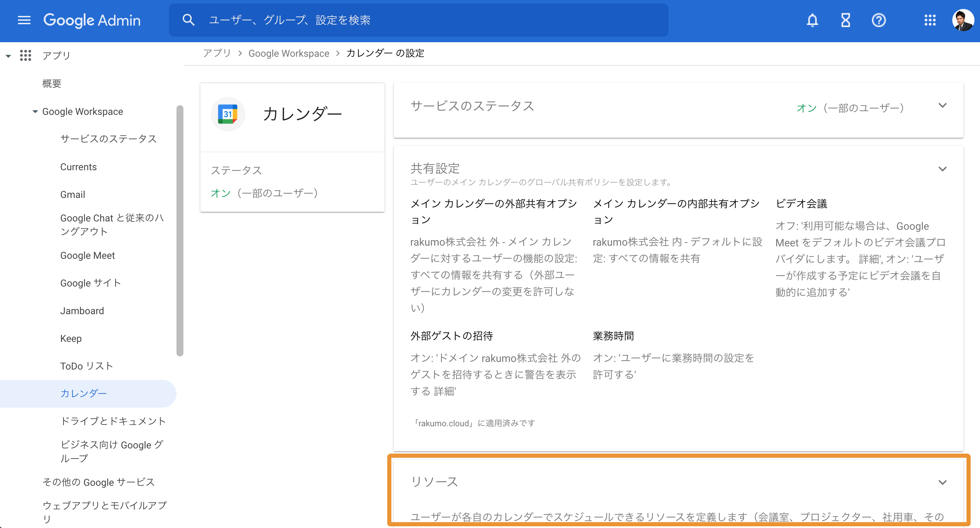
Task: Expand the サービスのステータス chevron
Action: 942,106
